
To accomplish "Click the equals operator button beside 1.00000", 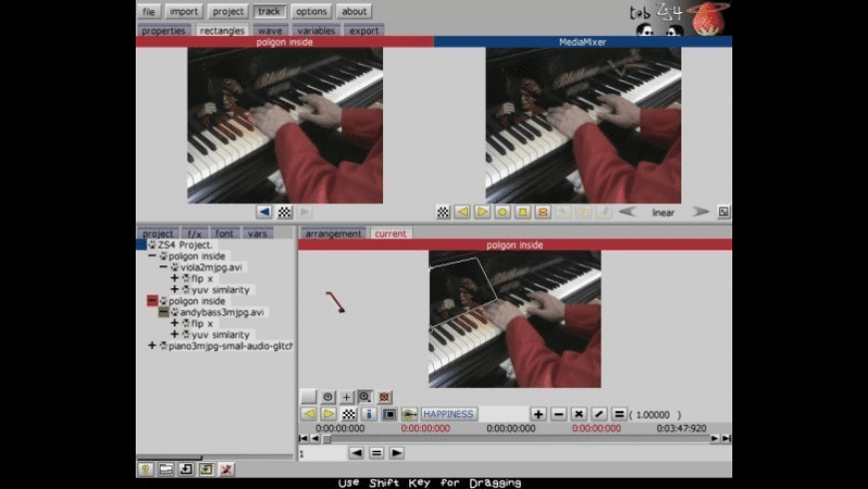I will (619, 414).
